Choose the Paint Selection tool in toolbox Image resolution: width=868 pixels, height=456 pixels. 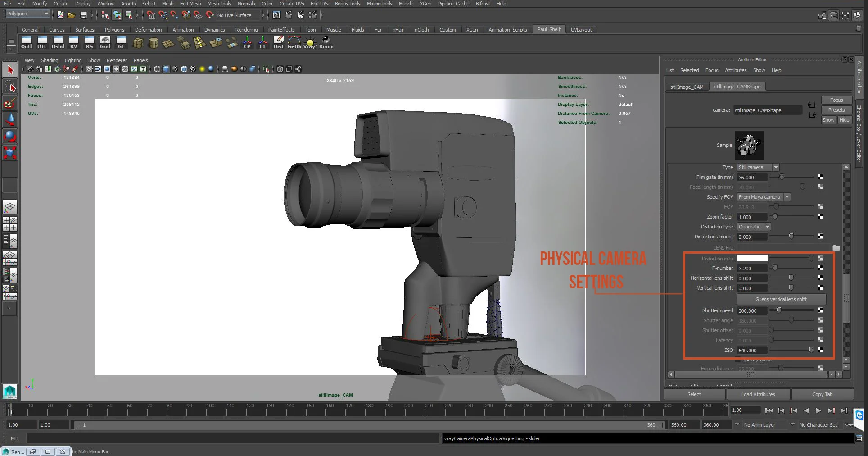point(10,103)
